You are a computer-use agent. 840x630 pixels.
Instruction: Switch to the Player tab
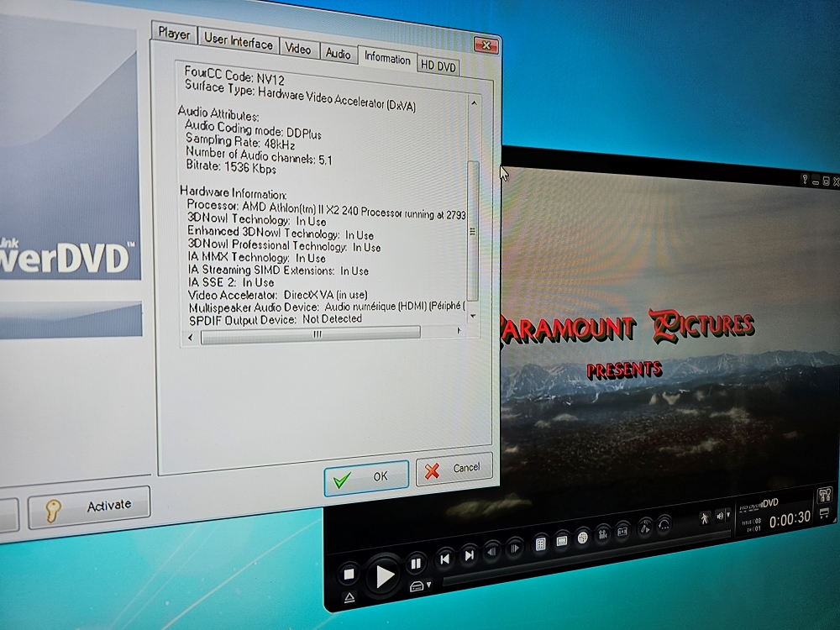pyautogui.click(x=175, y=34)
